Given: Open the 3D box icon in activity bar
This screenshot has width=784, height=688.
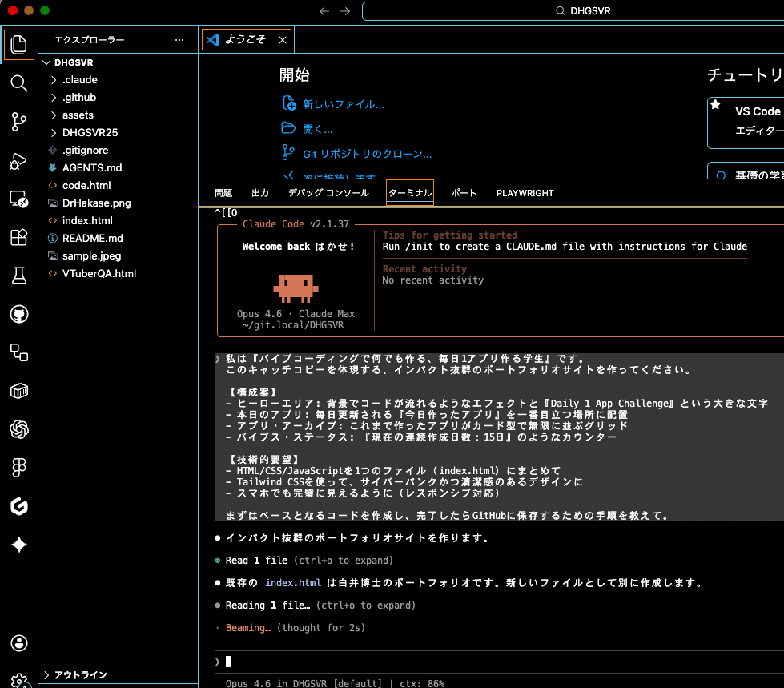Looking at the screenshot, I should [x=19, y=391].
